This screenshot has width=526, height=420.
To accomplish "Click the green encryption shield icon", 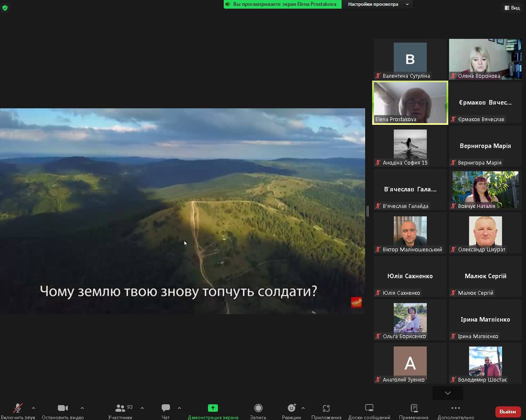I will click(x=5, y=8).
